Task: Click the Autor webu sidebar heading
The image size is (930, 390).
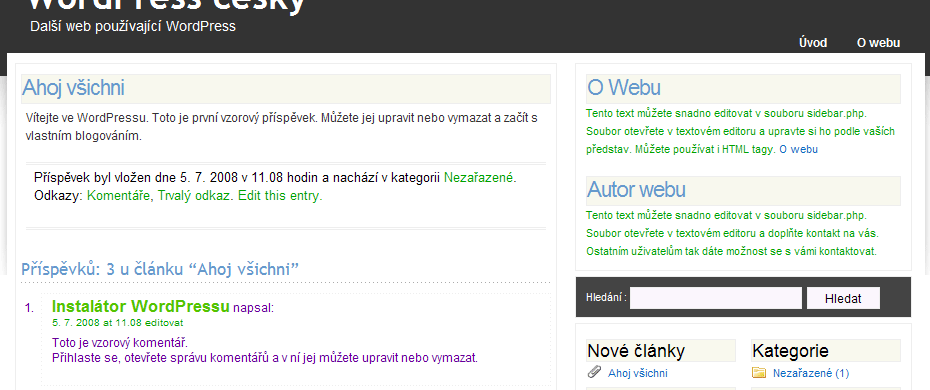Action: tap(636, 190)
